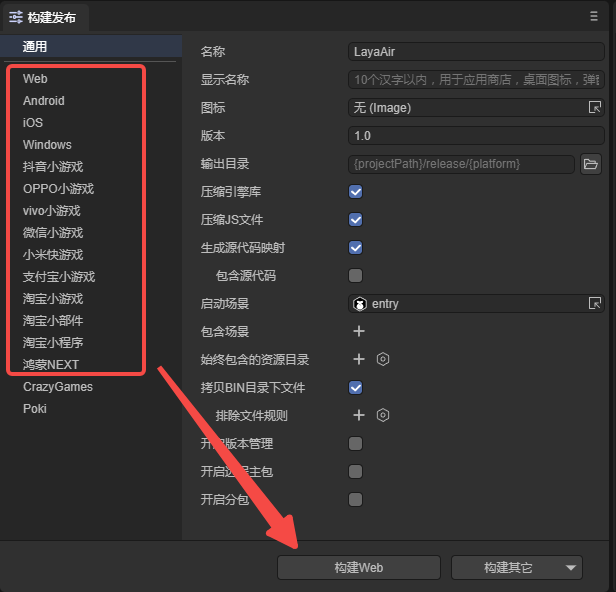Select 淘宝小游戏 platform
This screenshot has height=592, width=616.
coord(53,299)
